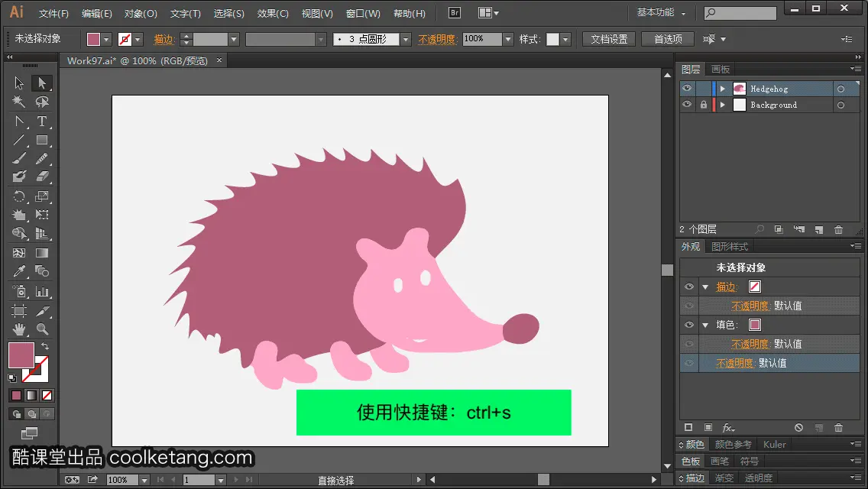Select the Lasso tool
This screenshot has height=489, width=868.
41,102
